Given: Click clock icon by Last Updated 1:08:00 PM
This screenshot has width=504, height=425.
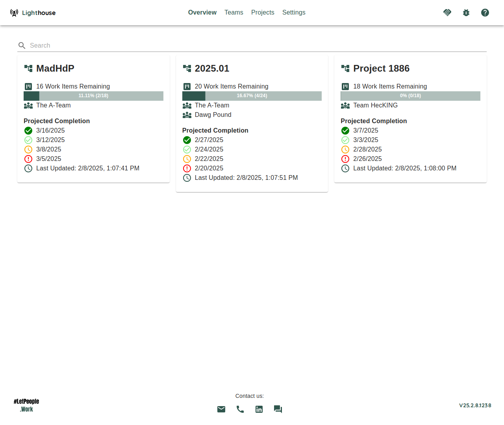Looking at the screenshot, I should pos(345,168).
